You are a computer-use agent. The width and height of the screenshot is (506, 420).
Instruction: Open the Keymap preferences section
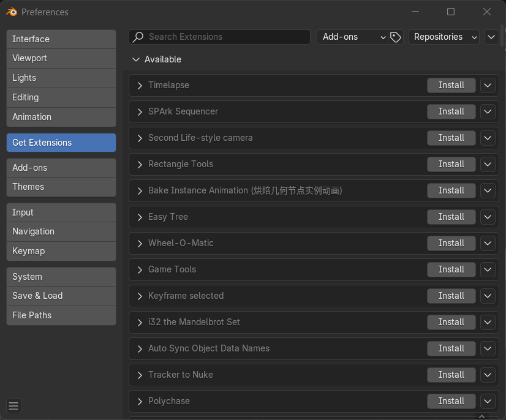tap(61, 251)
